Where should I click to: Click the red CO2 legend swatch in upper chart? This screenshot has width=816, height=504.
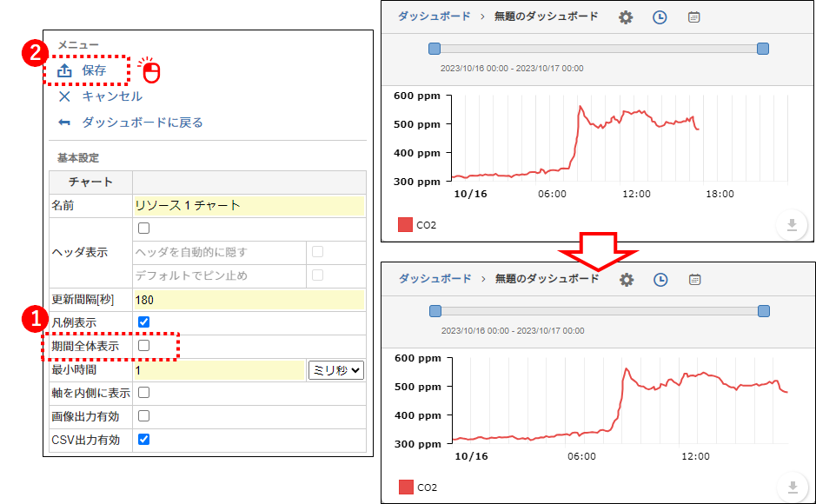(405, 225)
